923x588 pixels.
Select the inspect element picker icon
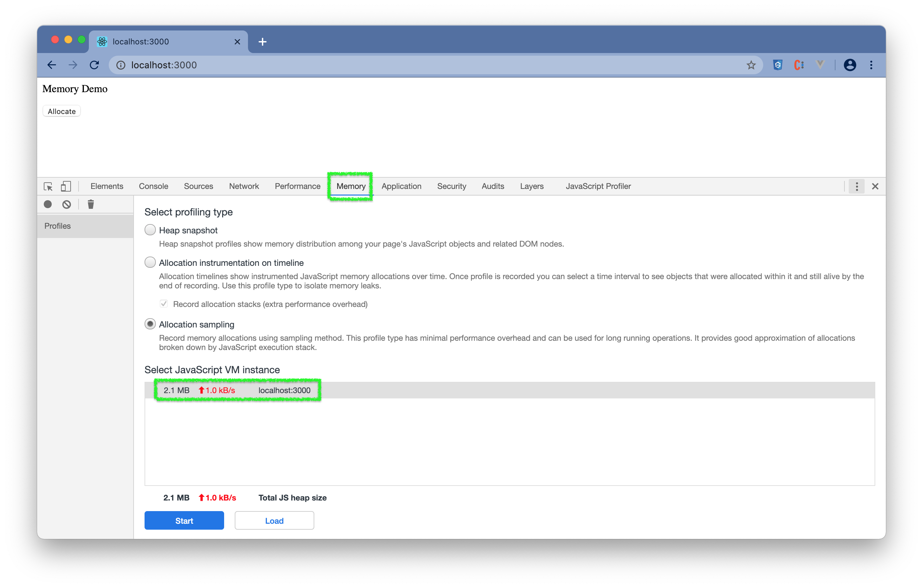48,186
